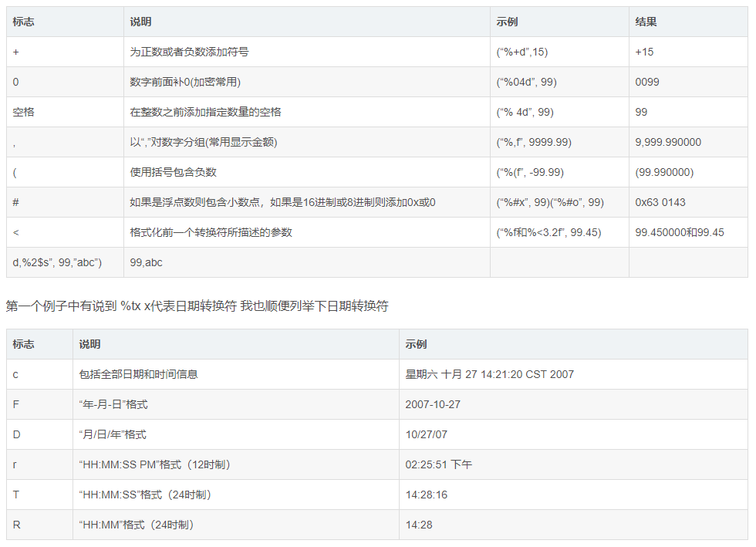The width and height of the screenshot is (756, 547).
Task: Click the example (“% 4d”, 99)
Action: pyautogui.click(x=525, y=112)
